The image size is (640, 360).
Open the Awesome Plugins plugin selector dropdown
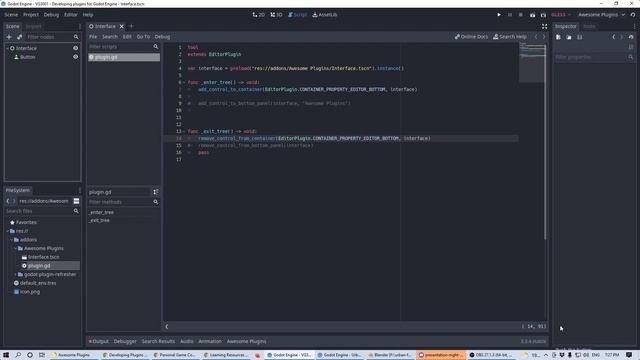coord(601,15)
